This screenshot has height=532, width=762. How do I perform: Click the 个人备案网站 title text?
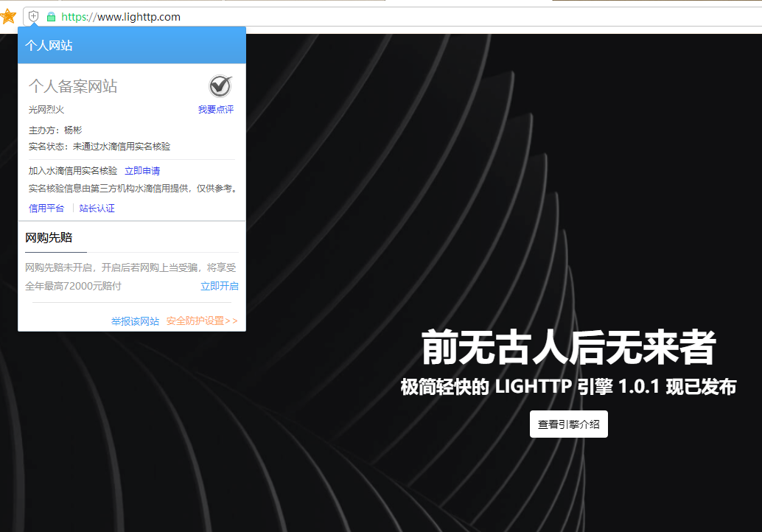(x=73, y=86)
